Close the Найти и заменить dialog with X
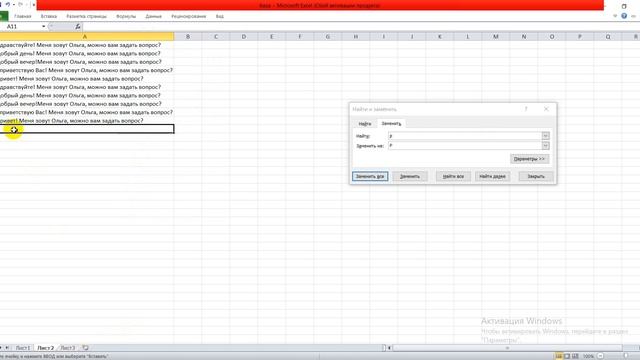Viewport: 640px width, 360px height. [x=546, y=109]
